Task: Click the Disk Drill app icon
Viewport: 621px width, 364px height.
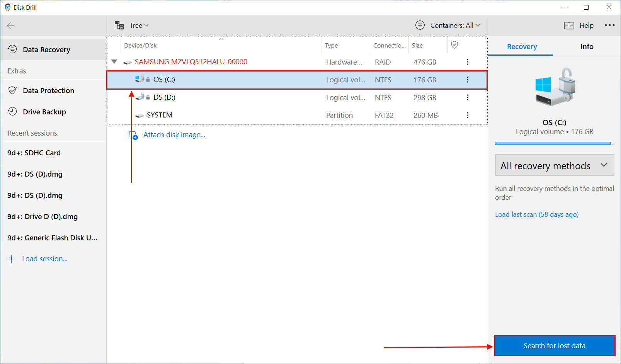Action: [x=7, y=7]
